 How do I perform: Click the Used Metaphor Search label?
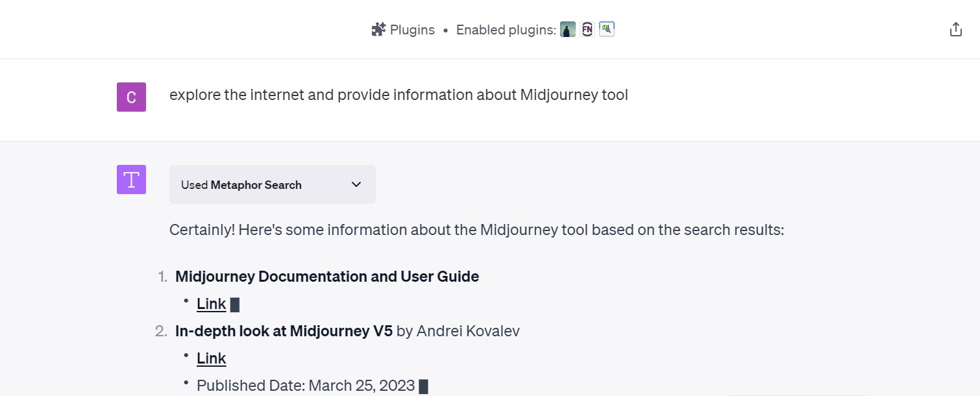tap(241, 185)
